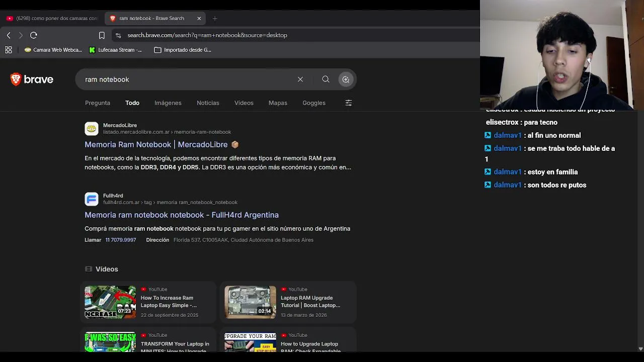Click the AI answer icon in search box
The height and width of the screenshot is (362, 644).
click(x=346, y=79)
